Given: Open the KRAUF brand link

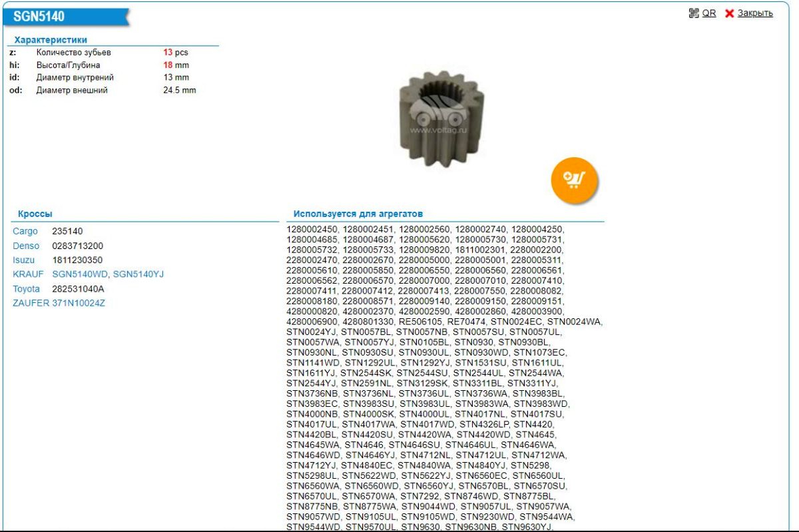Looking at the screenshot, I should pos(28,274).
